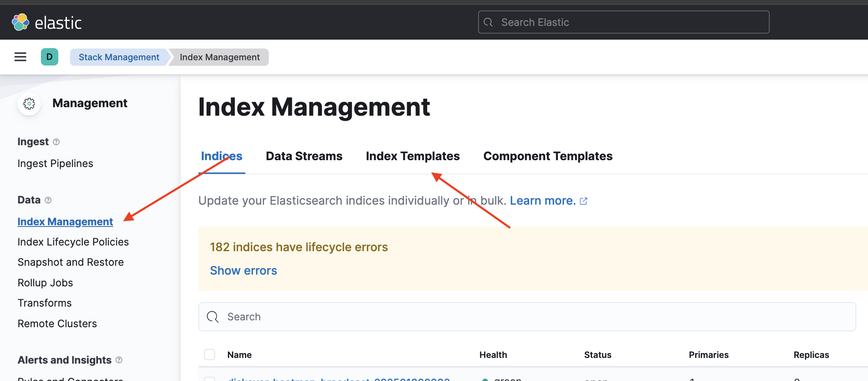The width and height of the screenshot is (868, 381).
Task: Click the magnifier icon in indices search
Action: (213, 317)
